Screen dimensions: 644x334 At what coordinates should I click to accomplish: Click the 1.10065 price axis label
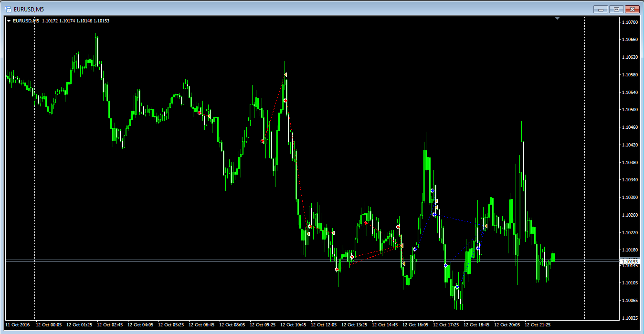click(630, 301)
